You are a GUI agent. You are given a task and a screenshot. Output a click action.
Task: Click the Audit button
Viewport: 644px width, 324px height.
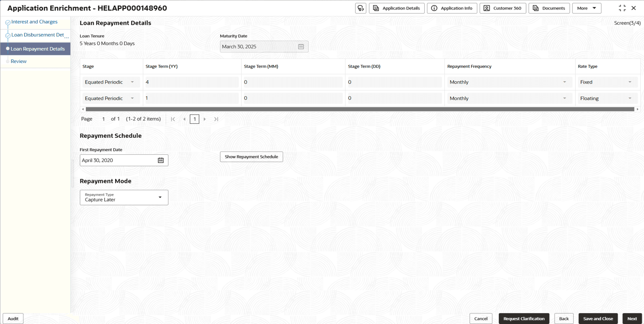pyautogui.click(x=13, y=319)
